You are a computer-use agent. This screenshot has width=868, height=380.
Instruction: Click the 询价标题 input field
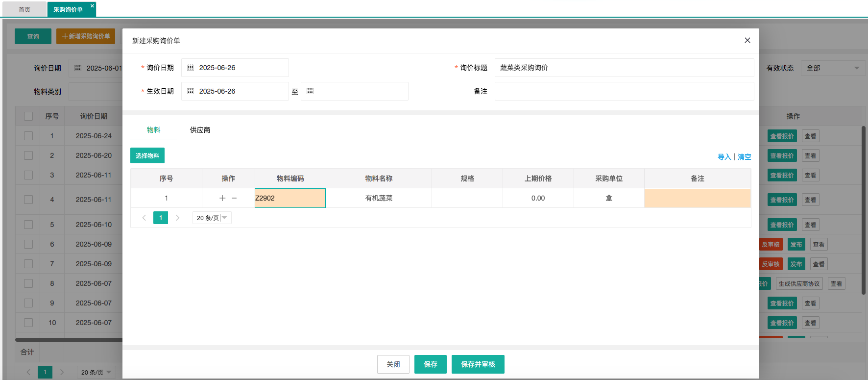(x=624, y=68)
